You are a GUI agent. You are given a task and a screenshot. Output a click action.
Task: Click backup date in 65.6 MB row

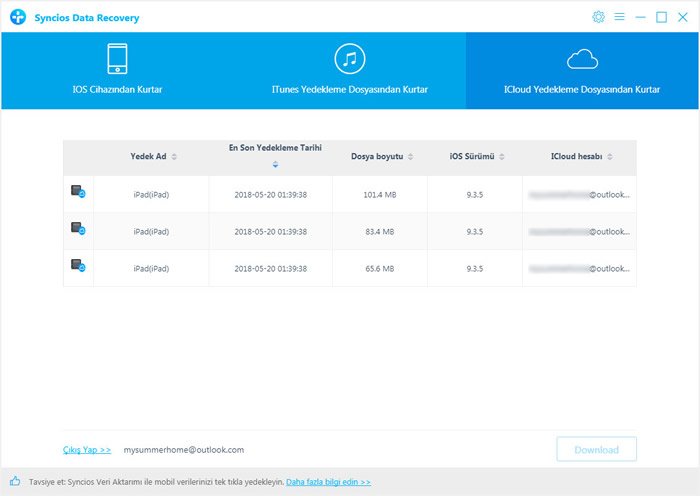click(x=271, y=269)
